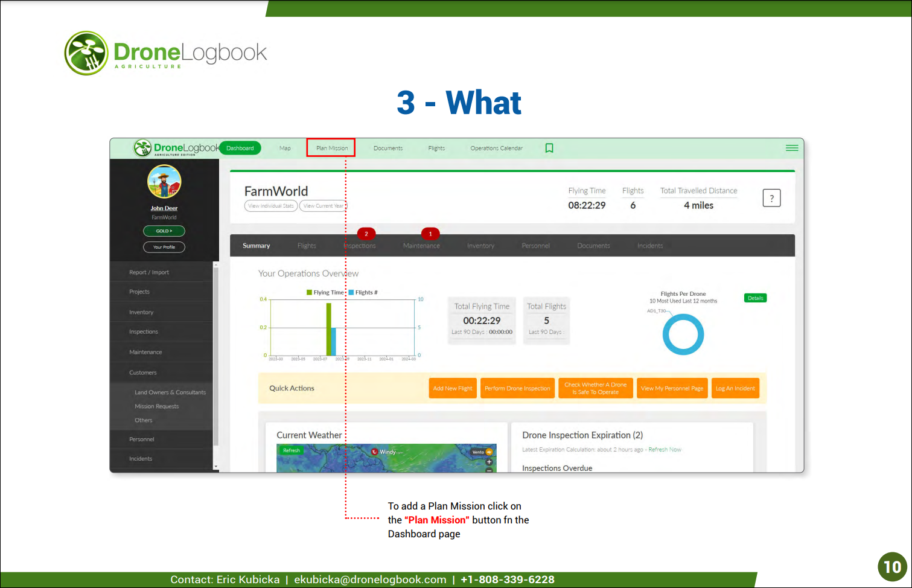Open the Incidents tab
The width and height of the screenshot is (912, 588).
coord(650,246)
